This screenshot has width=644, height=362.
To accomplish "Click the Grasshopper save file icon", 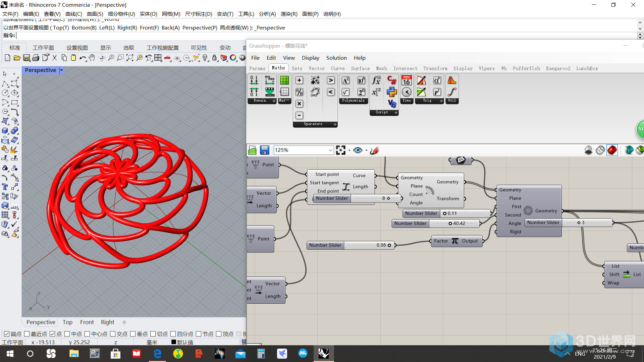I will [264, 150].
